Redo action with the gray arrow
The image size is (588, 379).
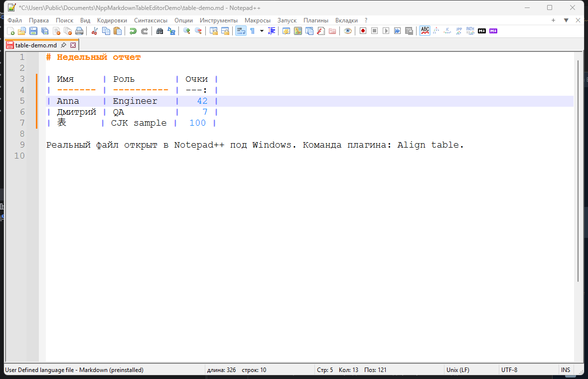point(145,31)
